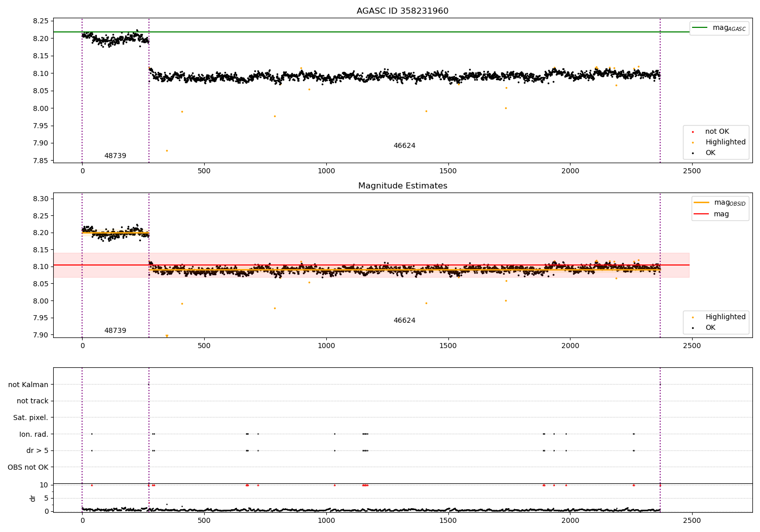Click the '46624' annotation in Magnitude Estimates plot
Image resolution: width=760 pixels, height=532 pixels.
(x=404, y=321)
